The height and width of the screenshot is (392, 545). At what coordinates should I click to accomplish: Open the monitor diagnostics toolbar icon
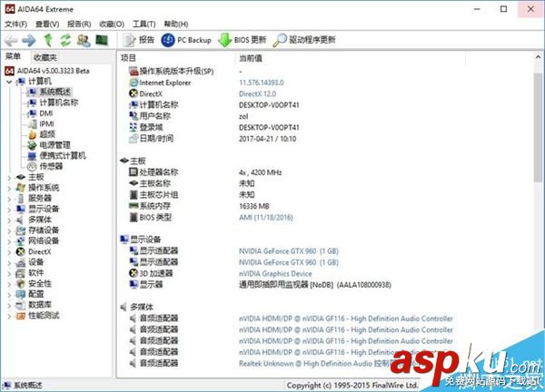click(102, 40)
